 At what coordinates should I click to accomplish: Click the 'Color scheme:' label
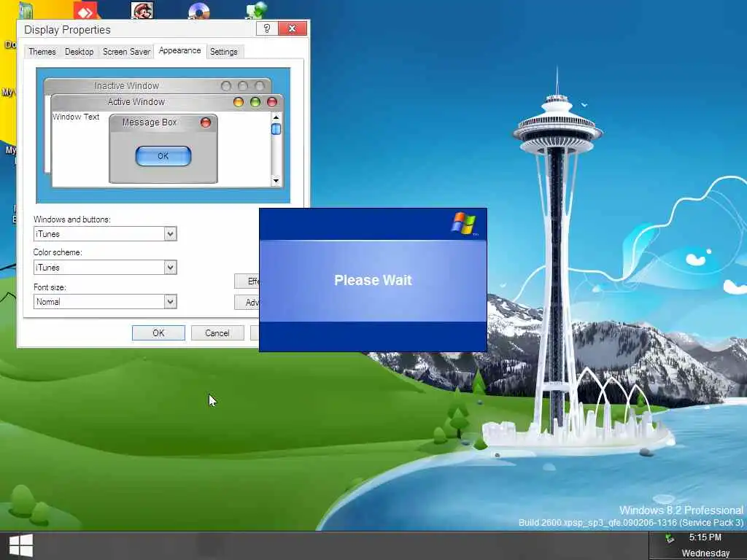click(58, 252)
